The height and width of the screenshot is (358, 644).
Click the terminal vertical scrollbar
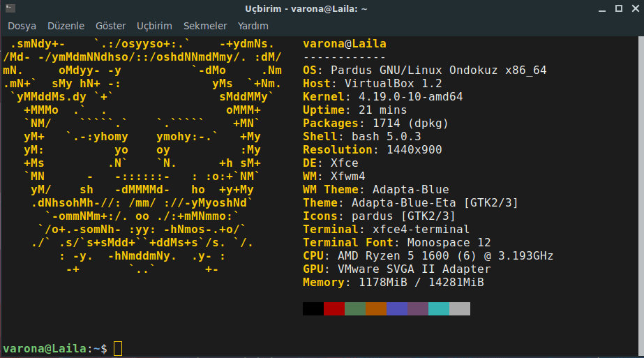pyautogui.click(x=641, y=195)
